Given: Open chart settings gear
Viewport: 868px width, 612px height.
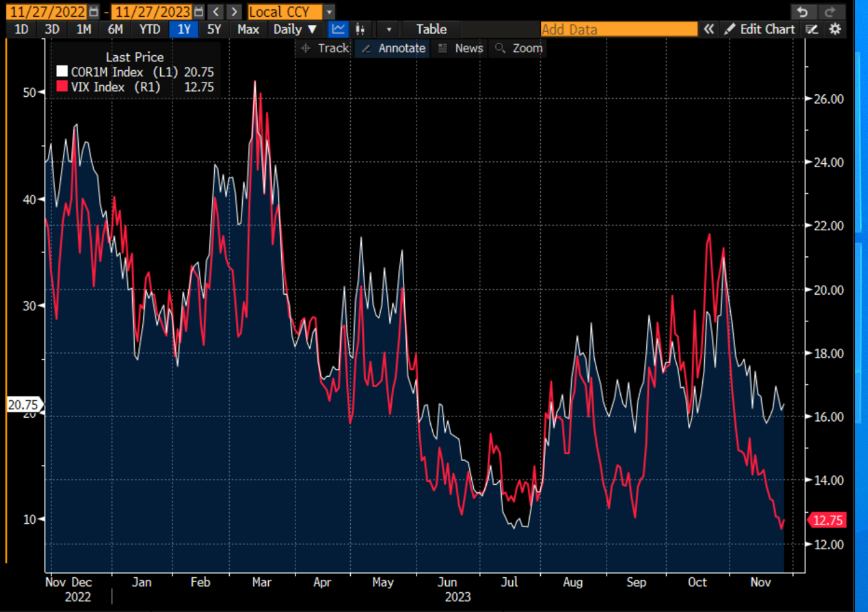Looking at the screenshot, I should tap(835, 29).
